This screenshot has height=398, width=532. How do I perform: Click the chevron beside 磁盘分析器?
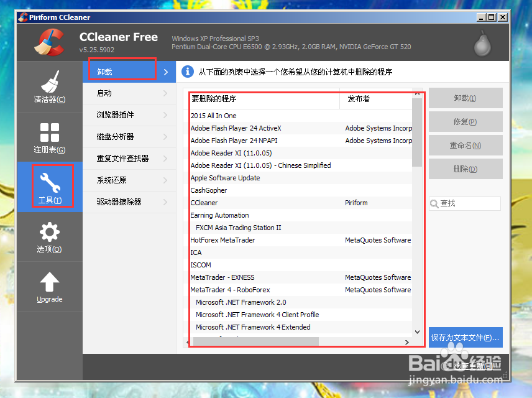coord(165,137)
